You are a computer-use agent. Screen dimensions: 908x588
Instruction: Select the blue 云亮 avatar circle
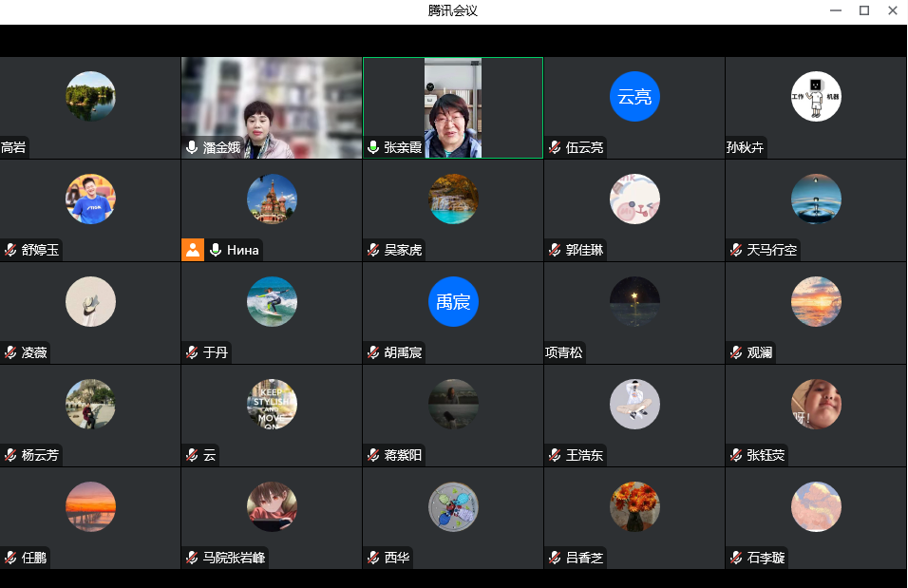coord(634,97)
